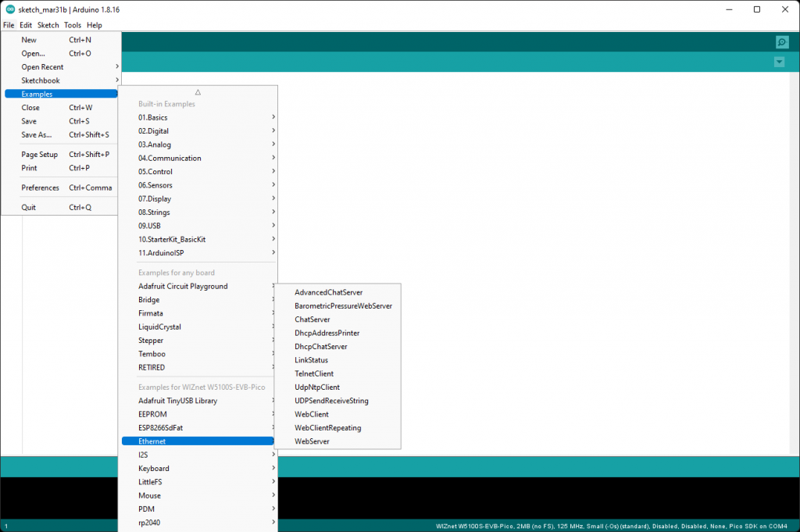
Task: Load the LinkStatus example
Action: point(337,360)
